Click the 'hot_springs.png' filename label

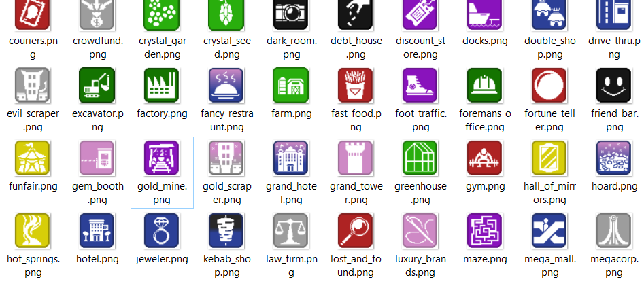coord(33,266)
